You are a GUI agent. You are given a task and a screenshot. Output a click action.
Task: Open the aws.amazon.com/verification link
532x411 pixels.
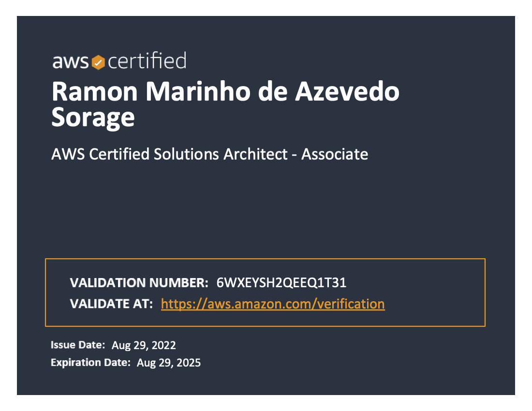coord(273,304)
